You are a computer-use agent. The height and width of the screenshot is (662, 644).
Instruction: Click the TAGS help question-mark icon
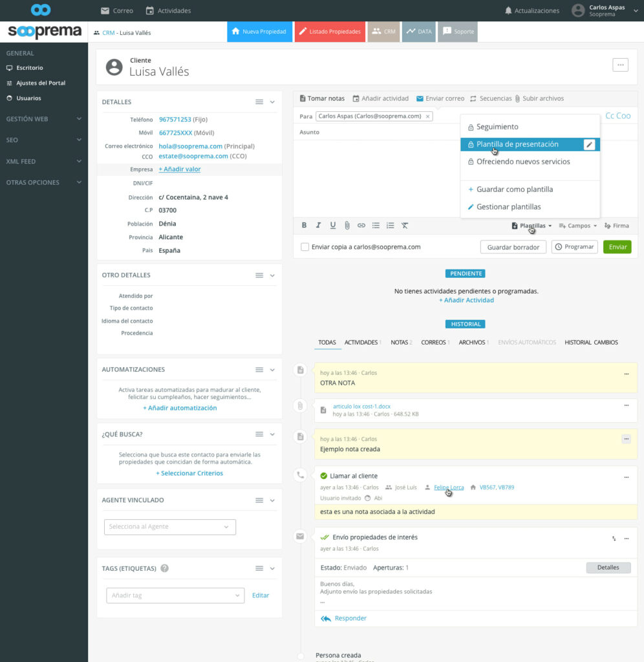(x=165, y=568)
